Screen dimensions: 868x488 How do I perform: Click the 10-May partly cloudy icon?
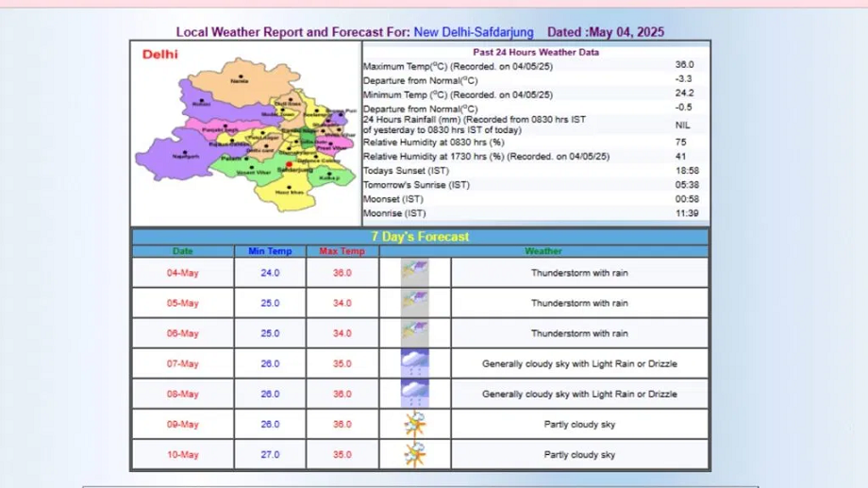click(414, 454)
